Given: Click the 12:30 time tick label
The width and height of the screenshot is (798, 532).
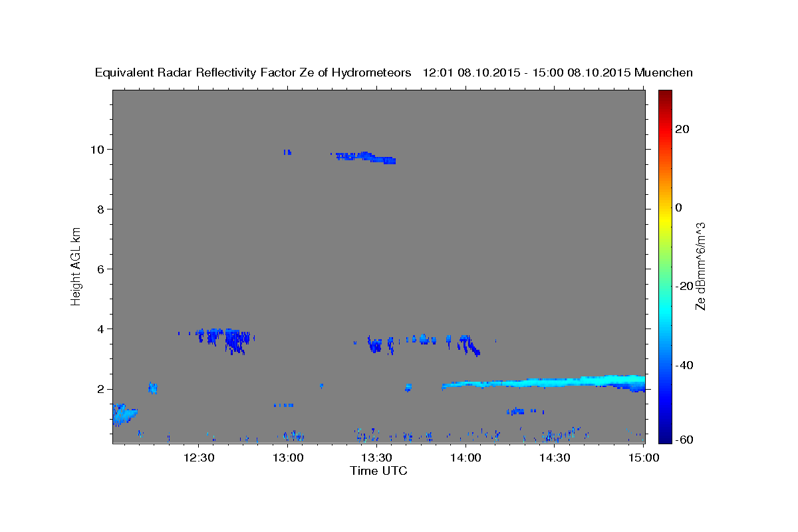Looking at the screenshot, I should tap(199, 458).
